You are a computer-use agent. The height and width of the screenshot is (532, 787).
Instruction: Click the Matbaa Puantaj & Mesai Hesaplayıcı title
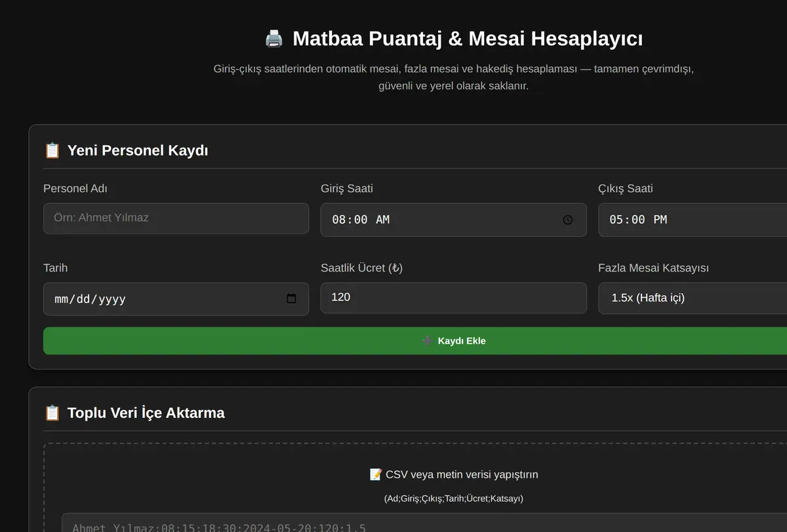click(468, 39)
